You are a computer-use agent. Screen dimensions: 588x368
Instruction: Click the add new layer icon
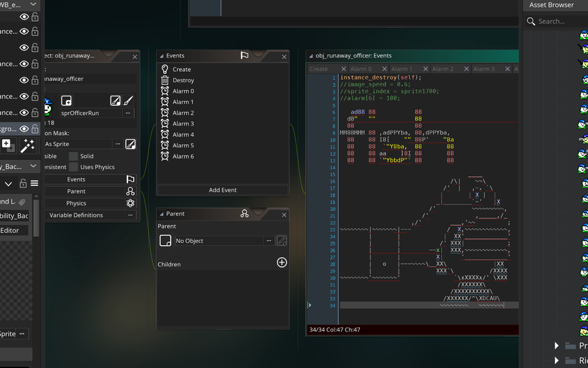coord(7,145)
